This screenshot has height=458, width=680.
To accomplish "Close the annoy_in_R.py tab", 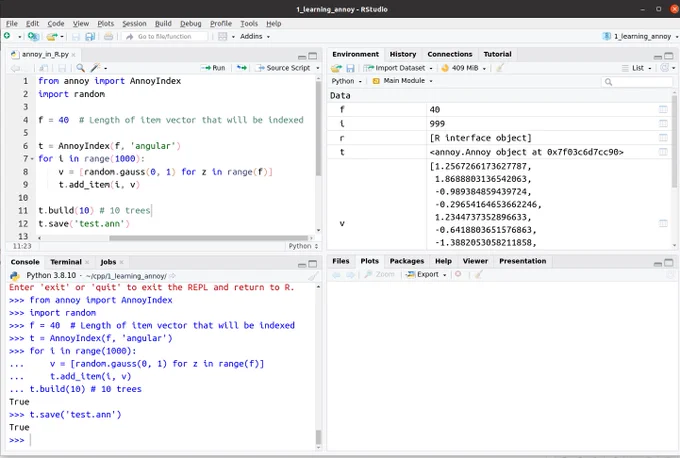I will (x=73, y=55).
